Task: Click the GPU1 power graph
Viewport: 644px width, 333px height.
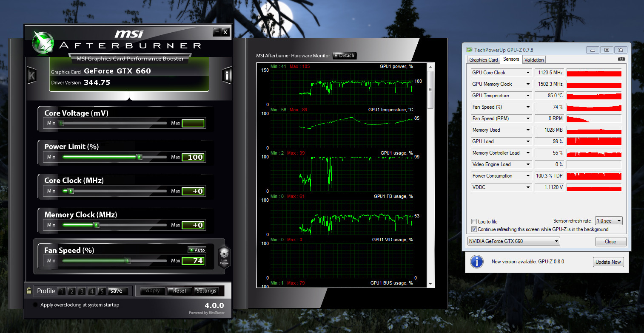Action: pos(342,87)
